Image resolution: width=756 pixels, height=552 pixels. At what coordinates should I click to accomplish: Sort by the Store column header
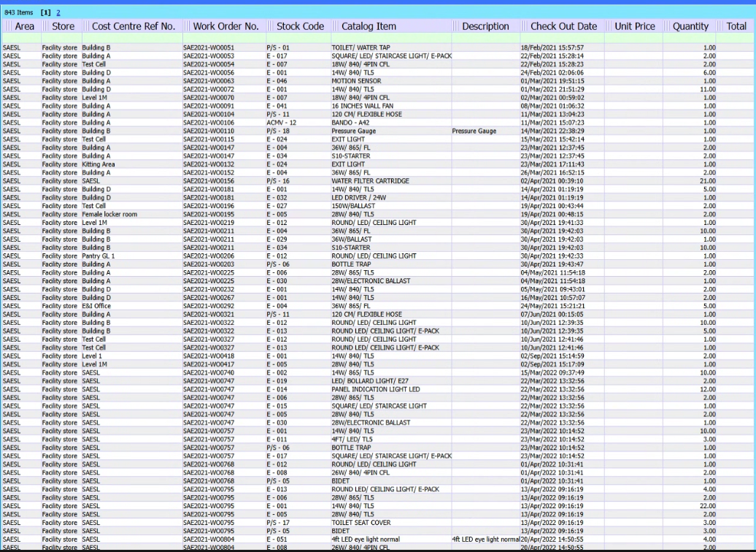point(63,26)
